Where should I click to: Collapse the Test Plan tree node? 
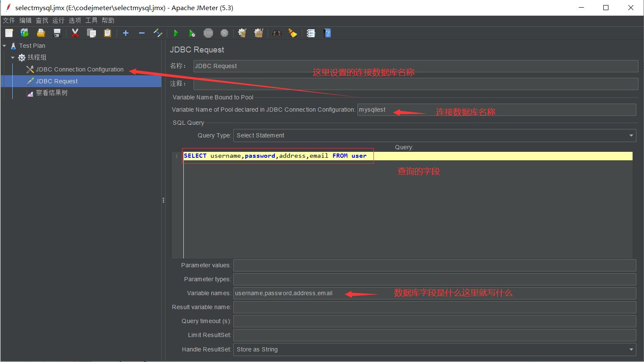4,46
